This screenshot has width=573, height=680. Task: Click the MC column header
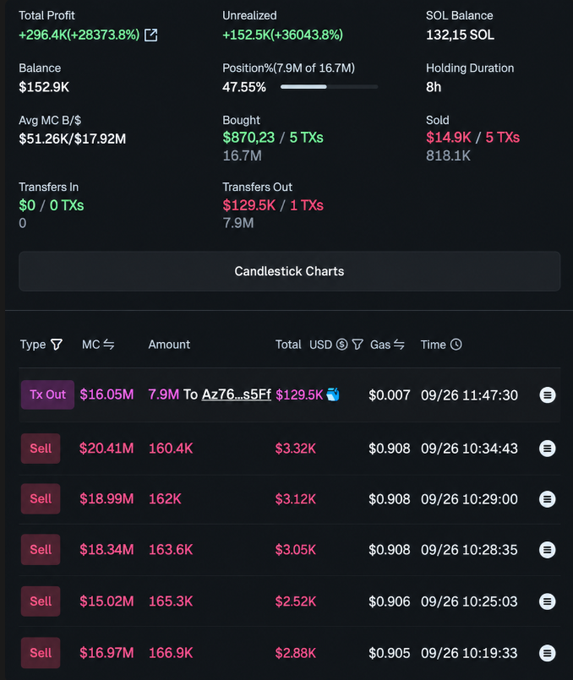click(91, 344)
